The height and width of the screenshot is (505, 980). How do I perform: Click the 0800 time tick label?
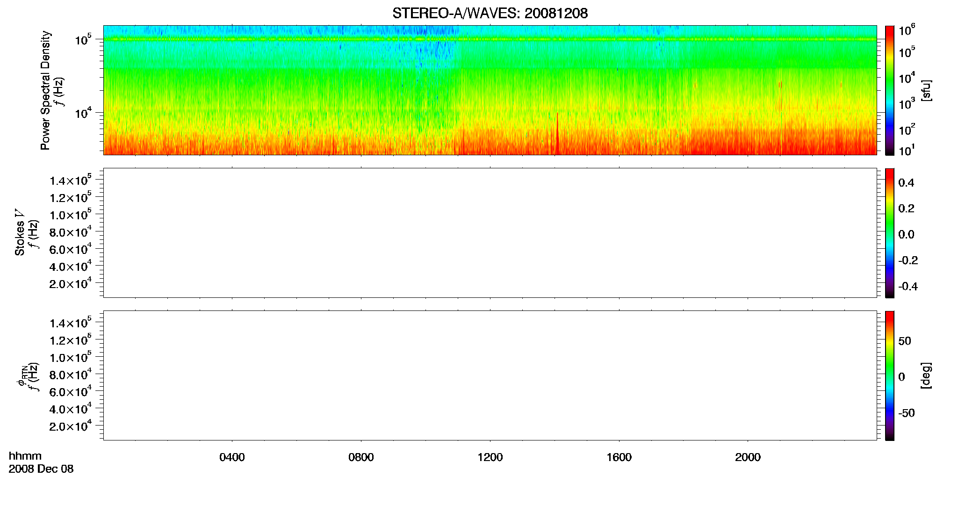361,457
